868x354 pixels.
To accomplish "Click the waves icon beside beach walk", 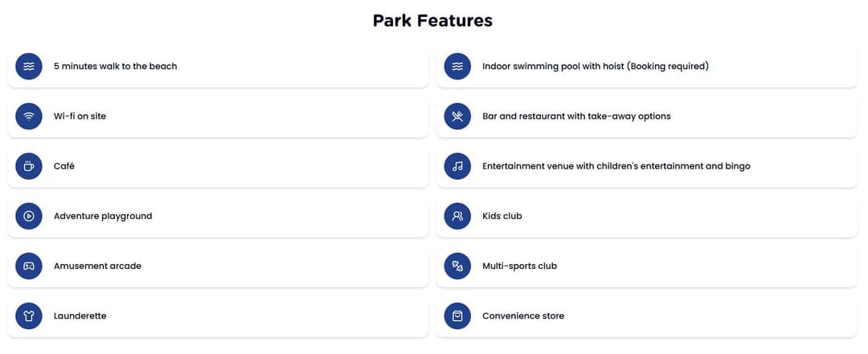I will point(29,67).
